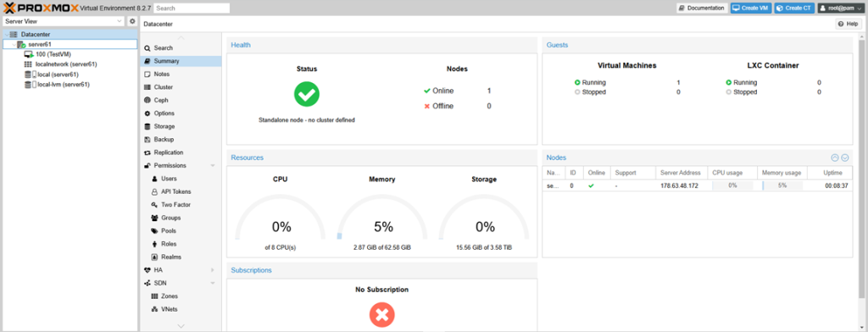Expand the HA submenu arrow

(213, 270)
